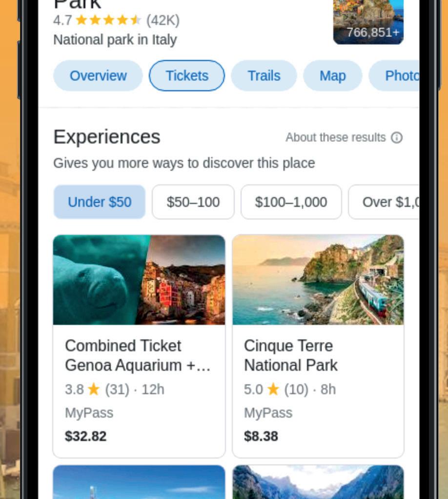
Task: Open the Cinque Terre coastal train image
Action: 318,280
